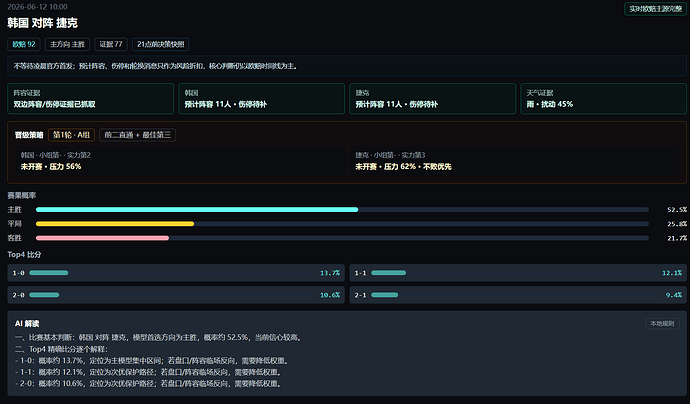Click the 1-0：概率约 13.7% explanation line
This screenshot has height=404, width=690.
153,360
